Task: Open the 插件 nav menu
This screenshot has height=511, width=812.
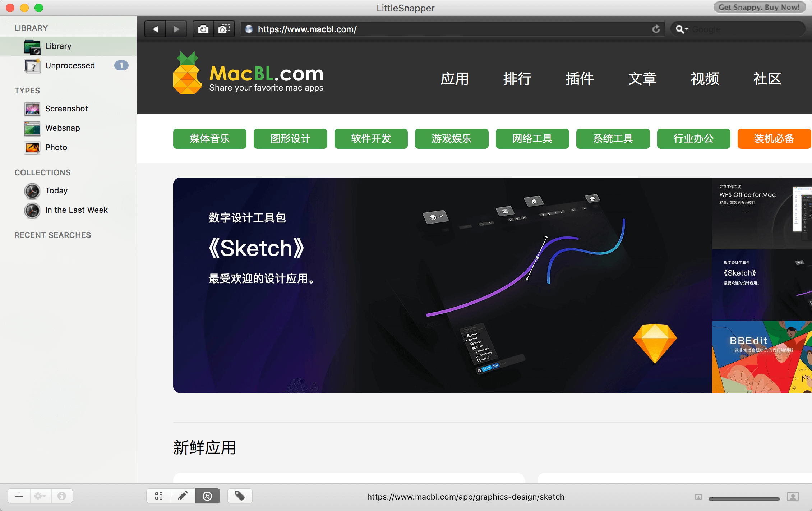Action: (580, 79)
